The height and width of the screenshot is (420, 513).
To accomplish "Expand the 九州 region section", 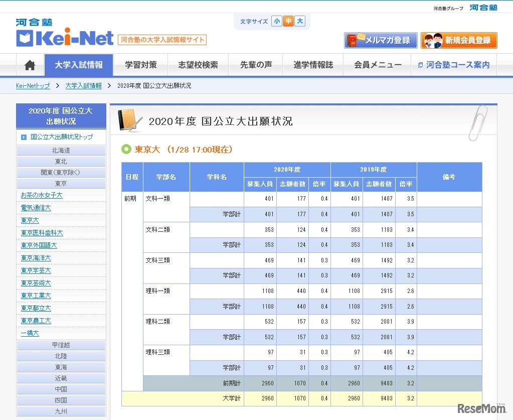I will pos(61,411).
